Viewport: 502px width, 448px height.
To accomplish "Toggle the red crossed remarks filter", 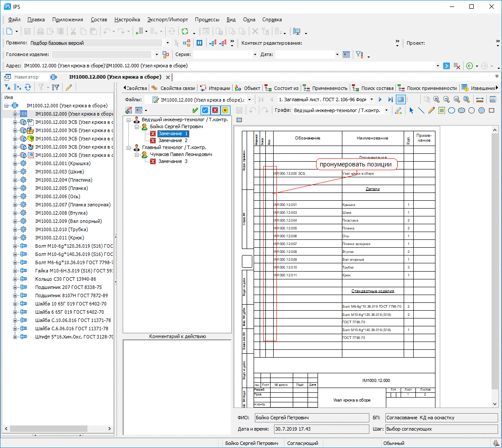I will tap(215, 110).
